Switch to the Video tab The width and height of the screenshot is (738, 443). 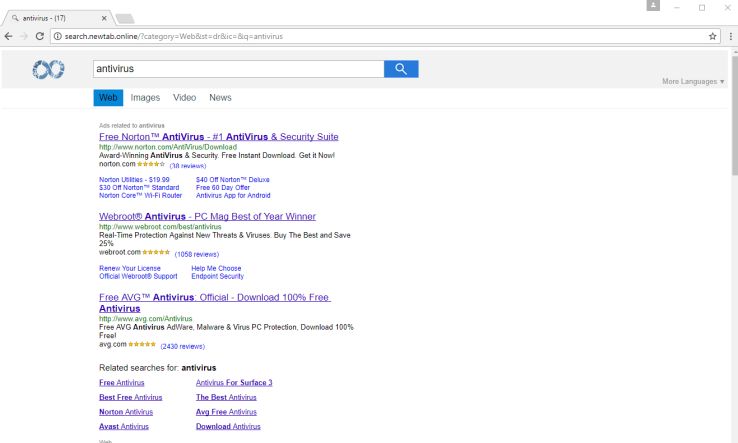click(x=184, y=97)
